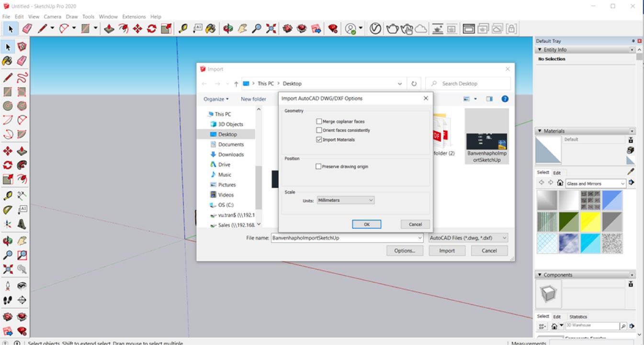The width and height of the screenshot is (644, 345).
Task: Click the Search Desktop field
Action: click(x=468, y=83)
